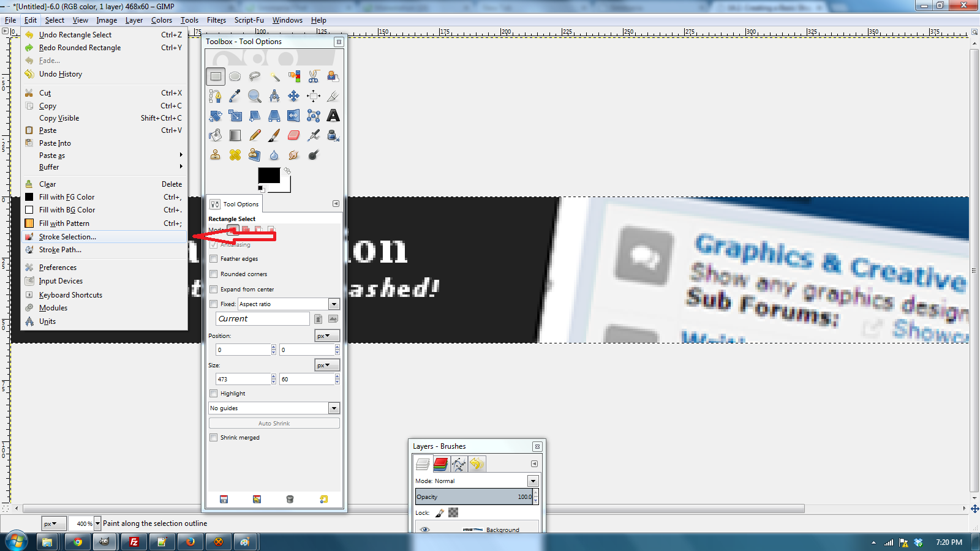Select the Scale tool
Image resolution: width=980 pixels, height=551 pixels.
[235, 116]
